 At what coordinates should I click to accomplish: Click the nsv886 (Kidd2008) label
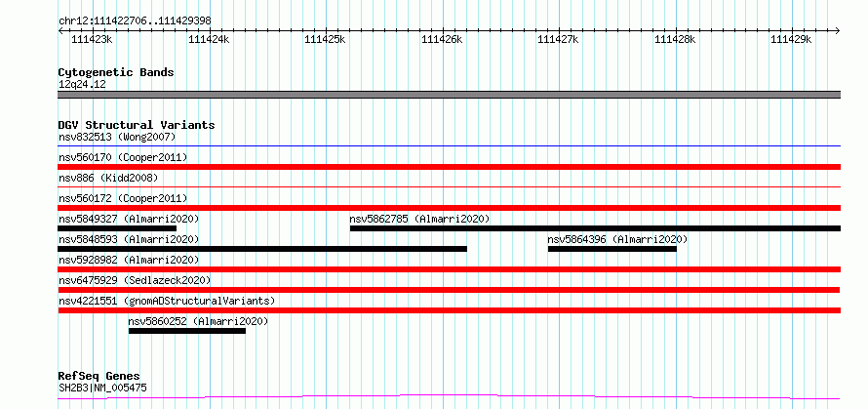tap(108, 178)
